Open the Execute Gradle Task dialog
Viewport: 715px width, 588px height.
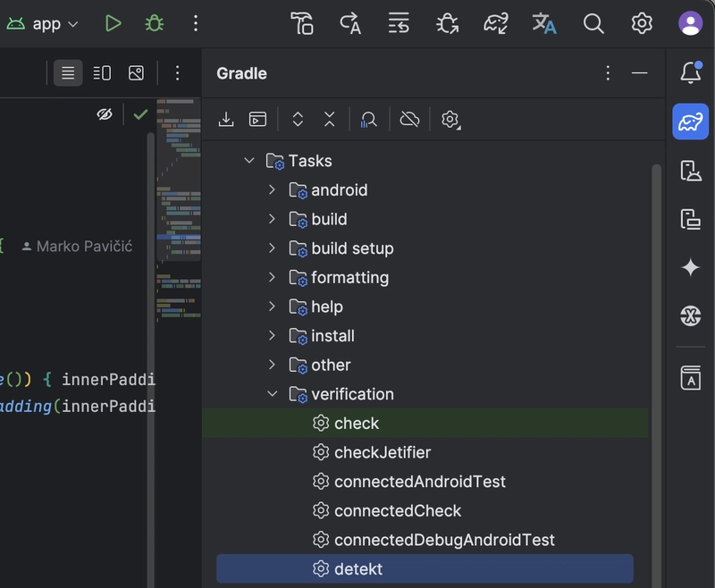point(258,120)
